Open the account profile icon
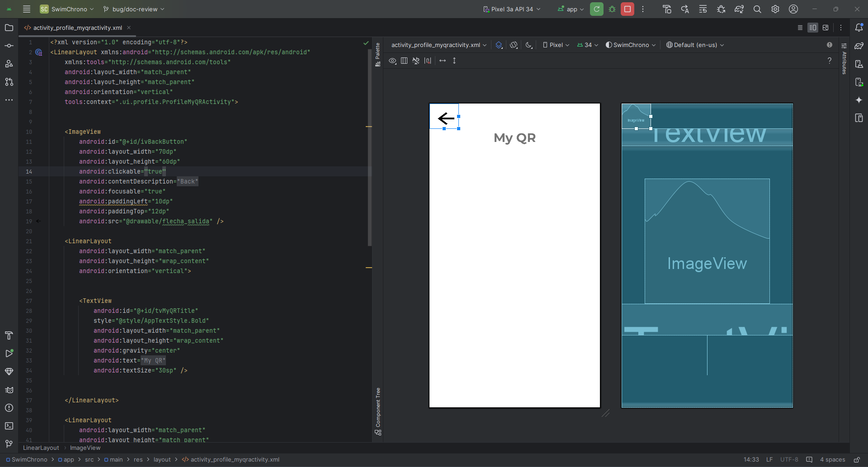 [x=793, y=9]
